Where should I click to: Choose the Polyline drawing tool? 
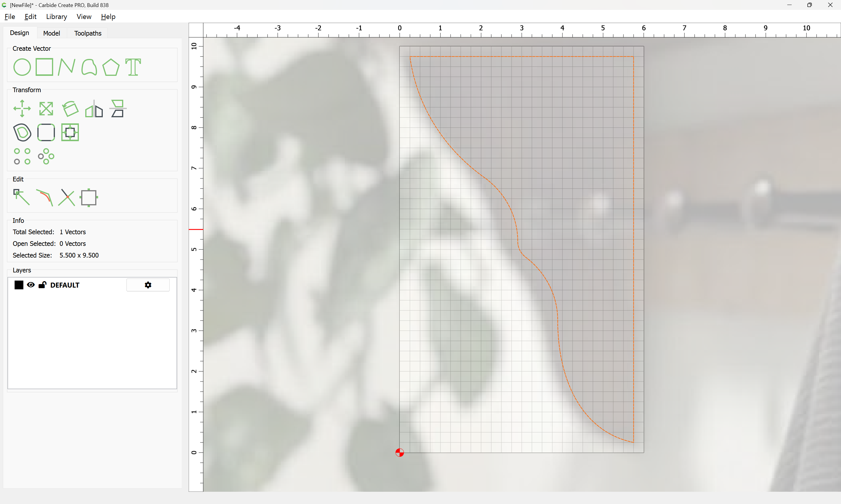[66, 67]
